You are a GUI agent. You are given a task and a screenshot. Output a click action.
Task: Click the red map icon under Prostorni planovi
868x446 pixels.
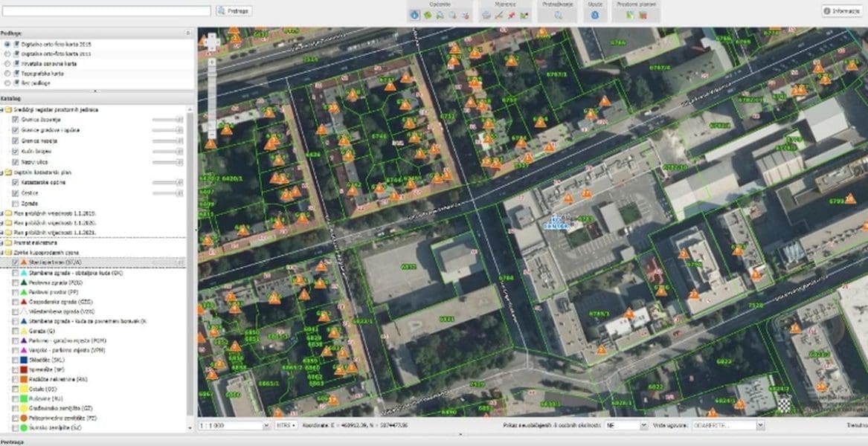coord(643,15)
